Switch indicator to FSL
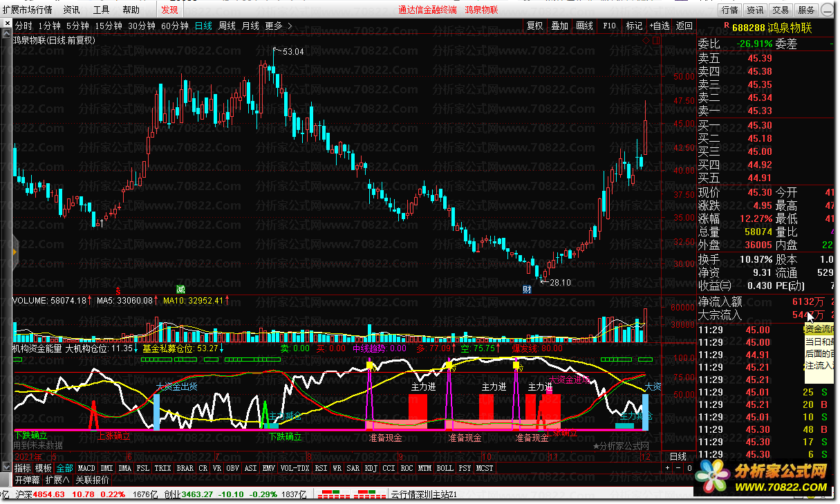This screenshot has height=504, width=840. pos(143,468)
